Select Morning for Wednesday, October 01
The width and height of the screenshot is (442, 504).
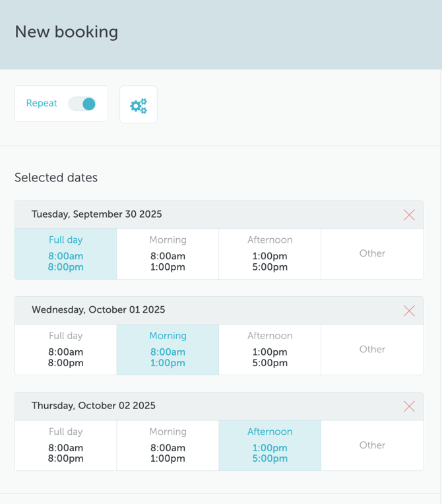pyautogui.click(x=168, y=350)
